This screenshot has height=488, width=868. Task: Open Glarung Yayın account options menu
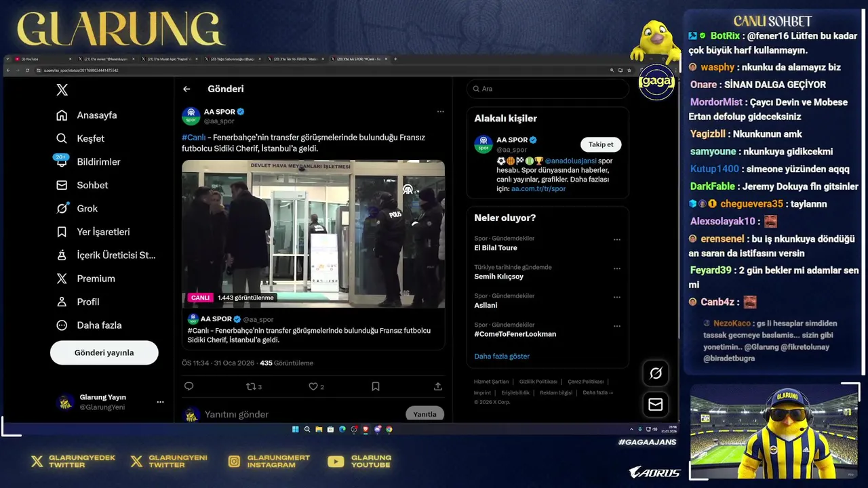(x=160, y=402)
